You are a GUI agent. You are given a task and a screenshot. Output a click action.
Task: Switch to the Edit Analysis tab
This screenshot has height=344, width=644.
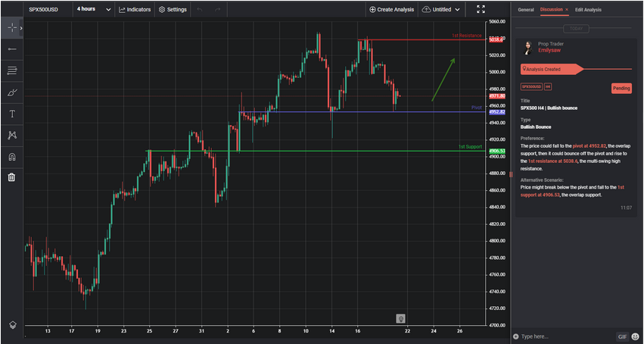(x=588, y=9)
